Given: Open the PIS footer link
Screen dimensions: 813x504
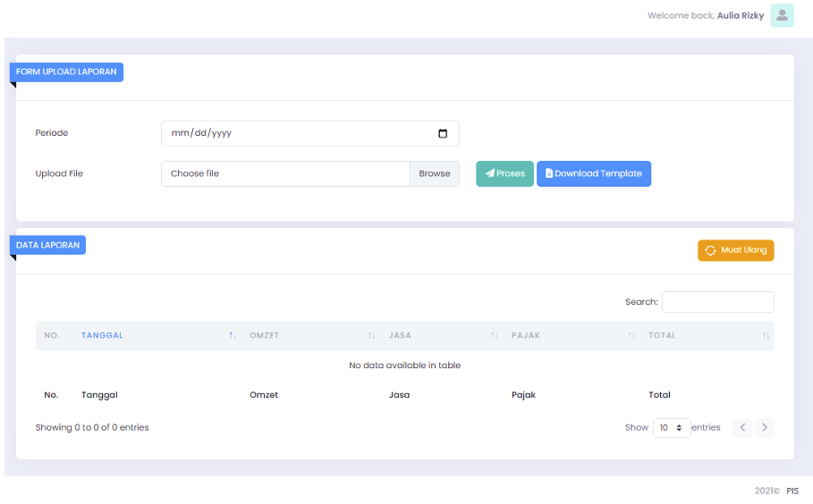Looking at the screenshot, I should [x=792, y=491].
